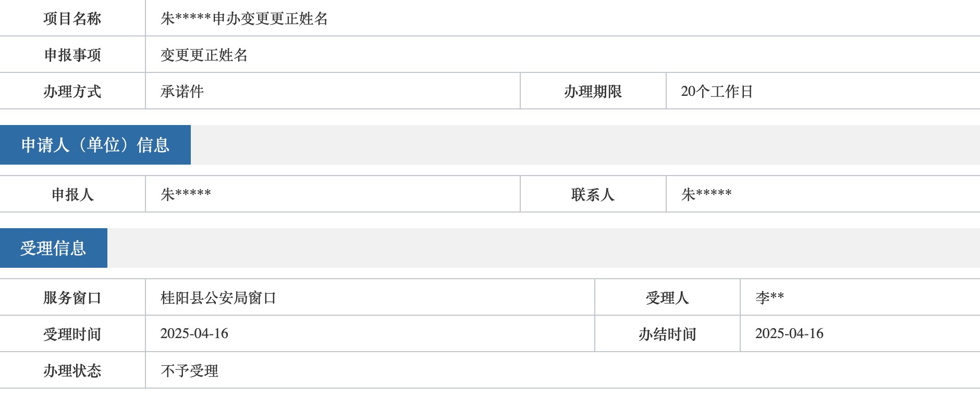Click the 承诺件 value cell
The width and height of the screenshot is (980, 398).
182,92
